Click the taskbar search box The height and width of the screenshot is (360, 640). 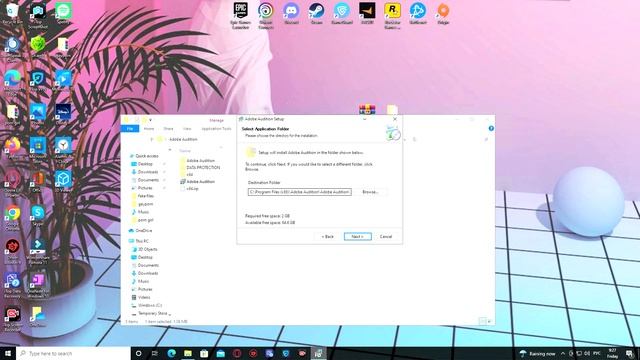(x=73, y=353)
